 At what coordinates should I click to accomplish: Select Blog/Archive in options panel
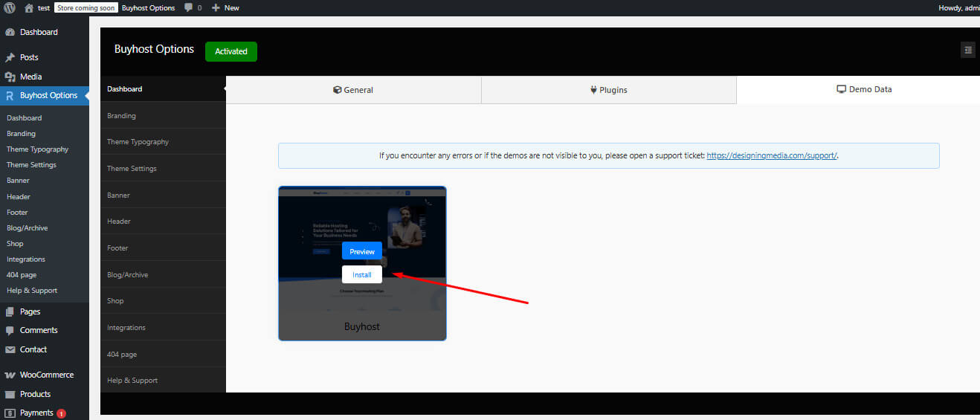(x=163, y=274)
